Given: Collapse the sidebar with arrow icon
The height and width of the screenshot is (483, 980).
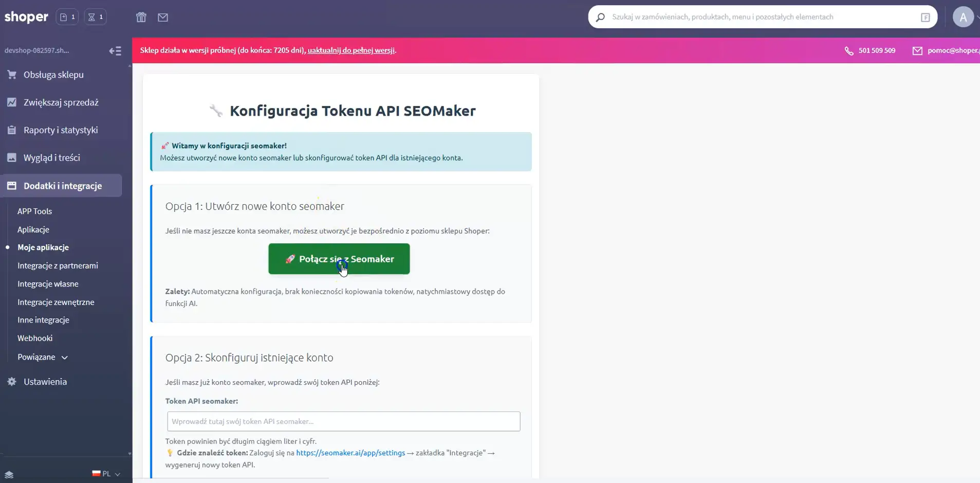Looking at the screenshot, I should tap(115, 50).
